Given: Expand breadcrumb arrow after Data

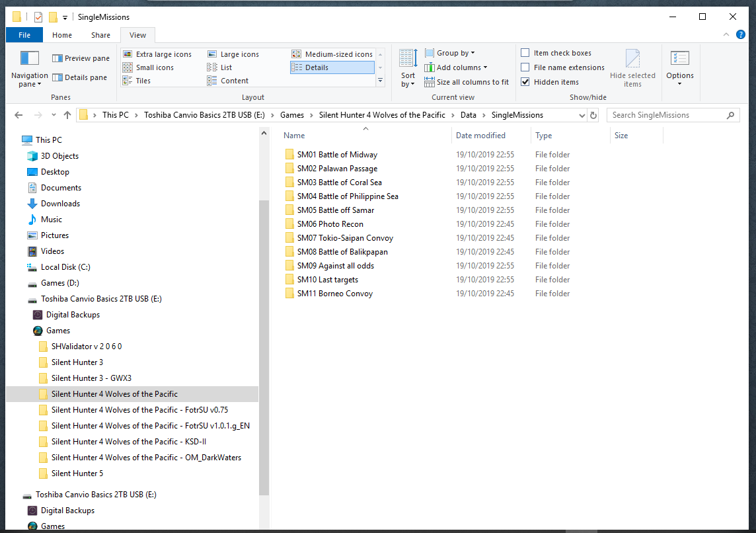Looking at the screenshot, I should click(484, 115).
